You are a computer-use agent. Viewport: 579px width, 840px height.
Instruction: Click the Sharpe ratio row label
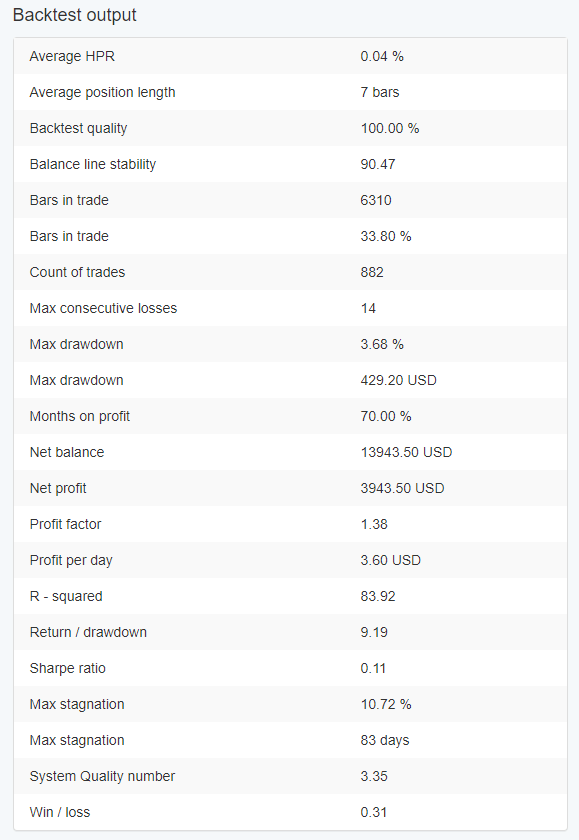[x=67, y=668]
